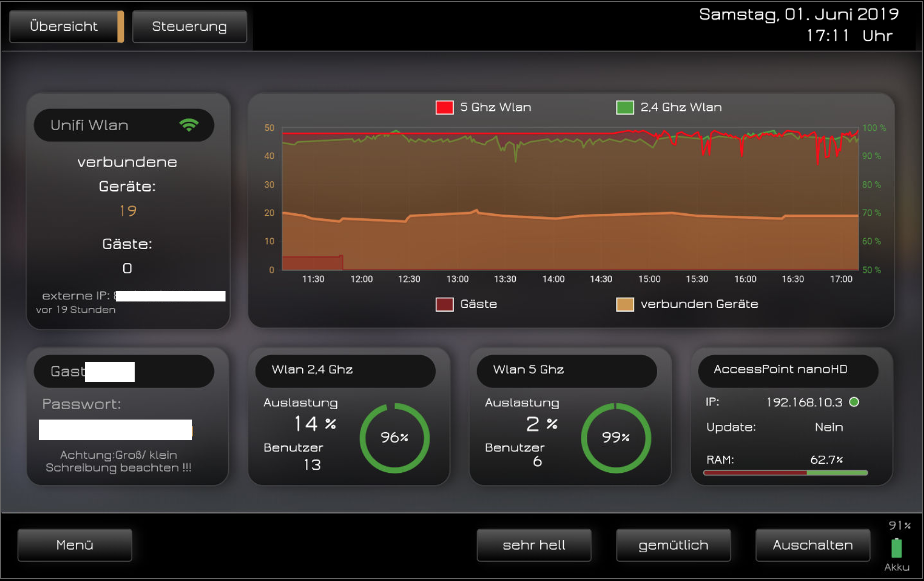The height and width of the screenshot is (581, 924).
Task: Click the 96% circular gauge for Wlan 2,4 Ghz
Action: [395, 438]
